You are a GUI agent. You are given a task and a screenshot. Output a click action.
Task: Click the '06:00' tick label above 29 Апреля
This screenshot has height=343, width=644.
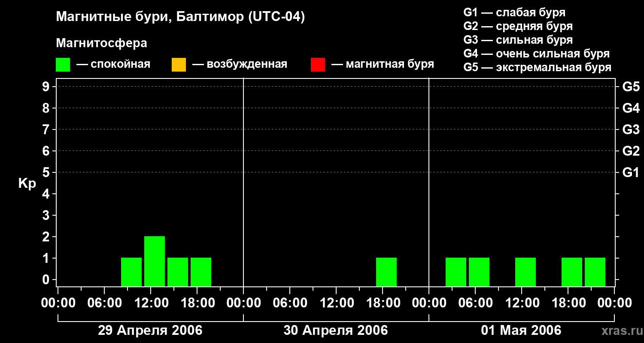click(104, 303)
